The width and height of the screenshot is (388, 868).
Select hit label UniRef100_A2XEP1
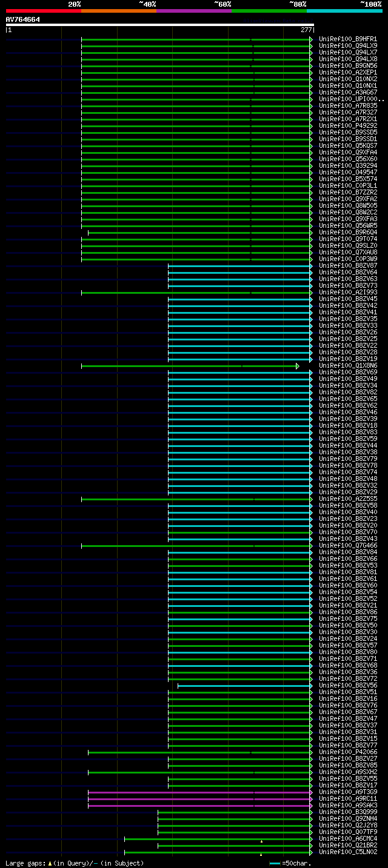(x=348, y=73)
